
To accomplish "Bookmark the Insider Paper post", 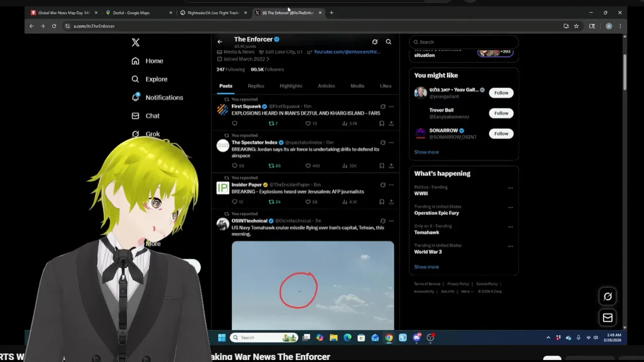I will 382,202.
